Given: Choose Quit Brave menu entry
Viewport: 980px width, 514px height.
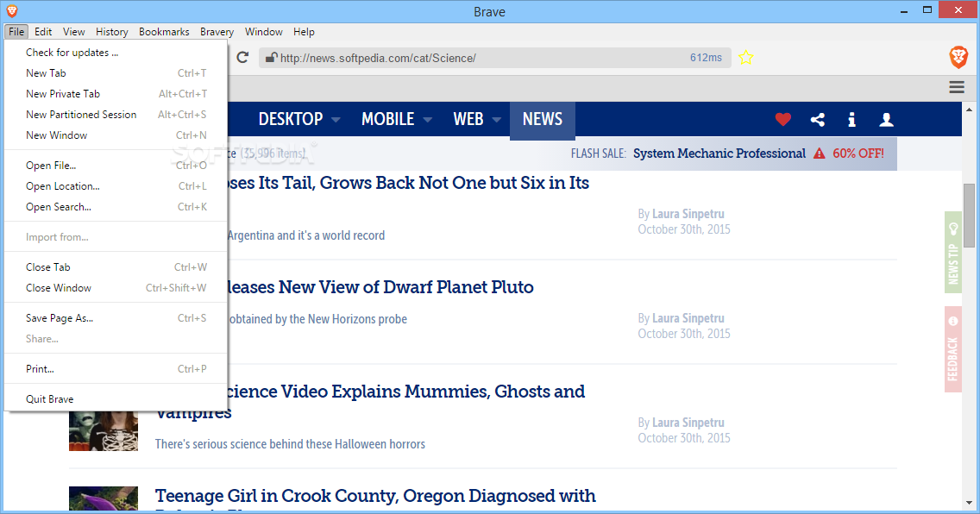Looking at the screenshot, I should pos(116,399).
